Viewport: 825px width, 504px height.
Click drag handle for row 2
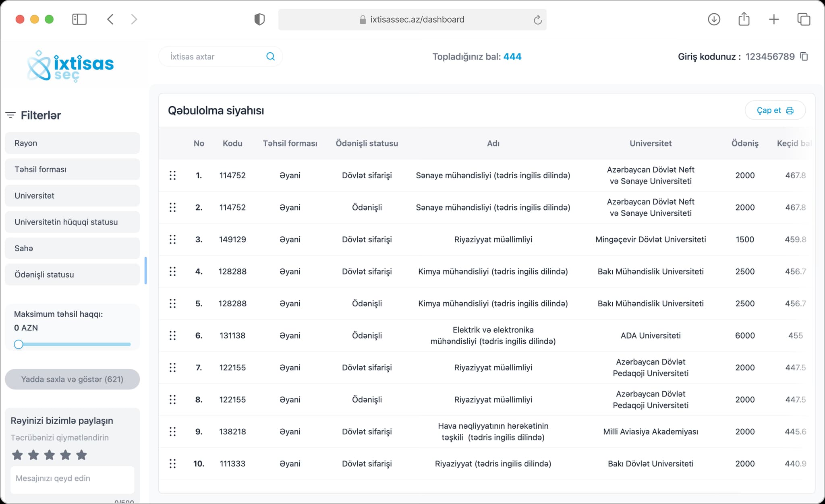pyautogui.click(x=172, y=207)
